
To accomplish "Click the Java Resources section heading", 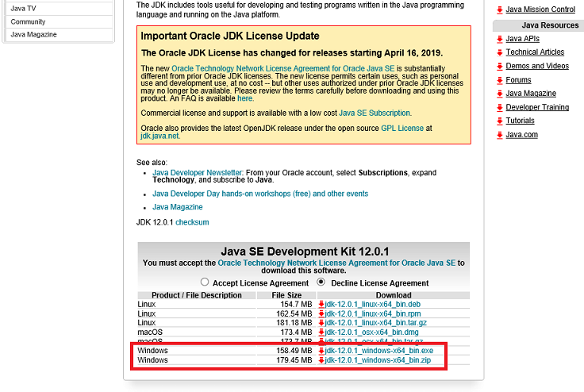I will tap(550, 25).
